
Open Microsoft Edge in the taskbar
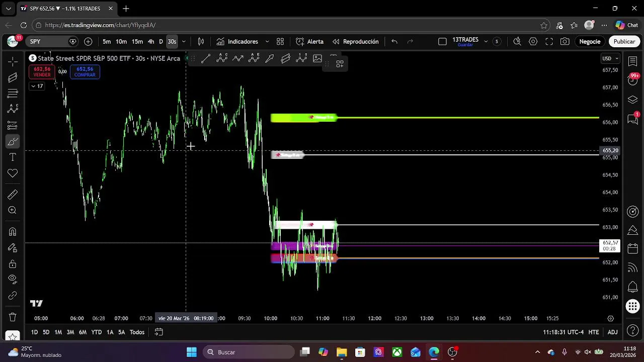point(434,352)
